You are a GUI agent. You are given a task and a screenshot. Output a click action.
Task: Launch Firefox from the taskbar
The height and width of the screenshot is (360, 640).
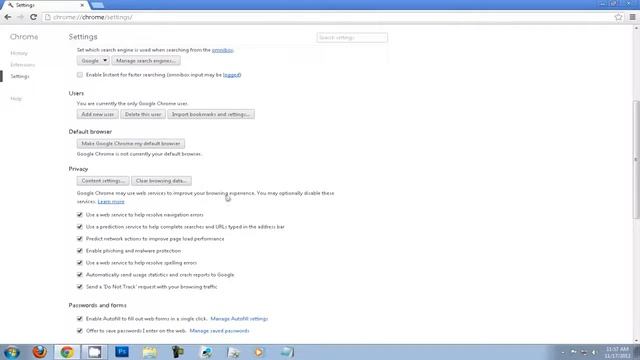point(40,352)
